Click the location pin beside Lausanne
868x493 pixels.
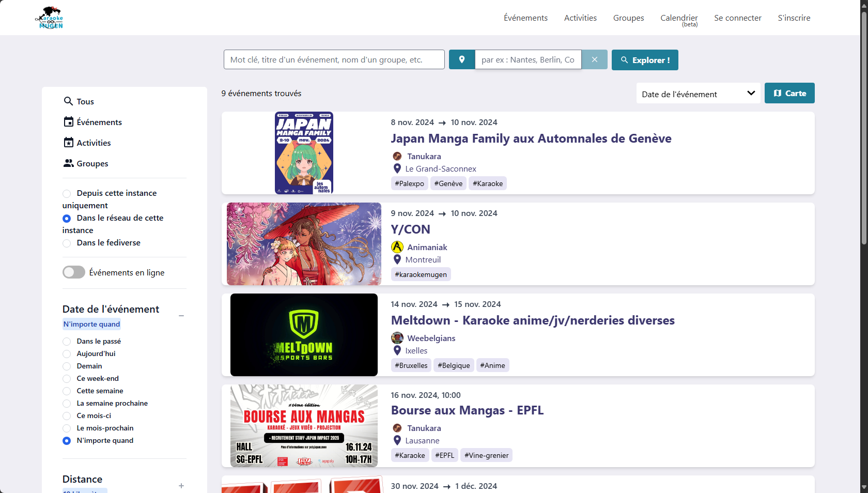[397, 440]
